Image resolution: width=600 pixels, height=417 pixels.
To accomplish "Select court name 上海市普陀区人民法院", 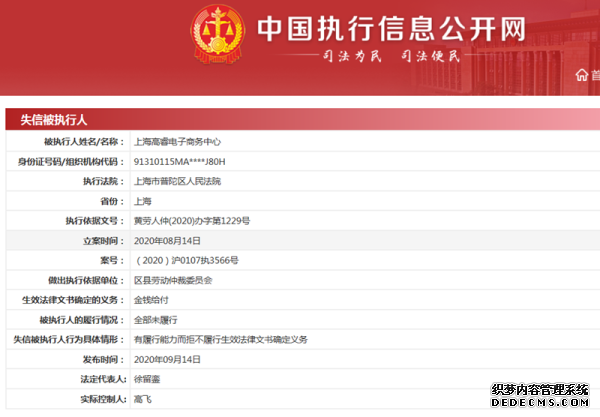I will click(177, 181).
